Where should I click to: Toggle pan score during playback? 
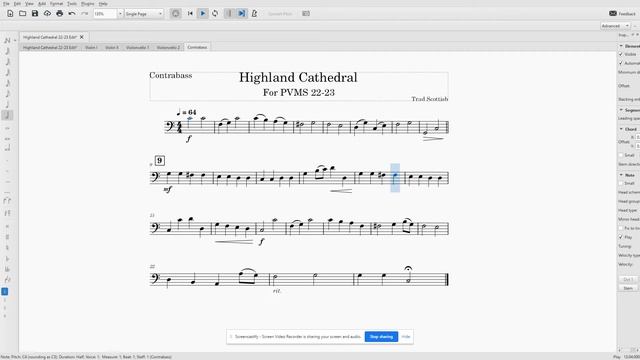coord(242,13)
